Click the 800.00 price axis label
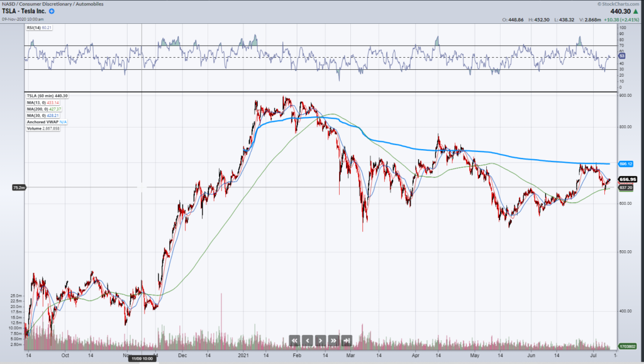This screenshot has width=644, height=364. (626, 127)
